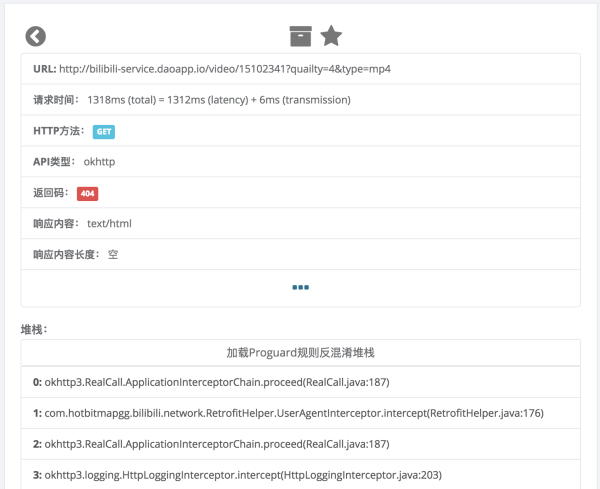This screenshot has height=489, width=600.
Task: Click the blue GET method badge
Action: 104,131
